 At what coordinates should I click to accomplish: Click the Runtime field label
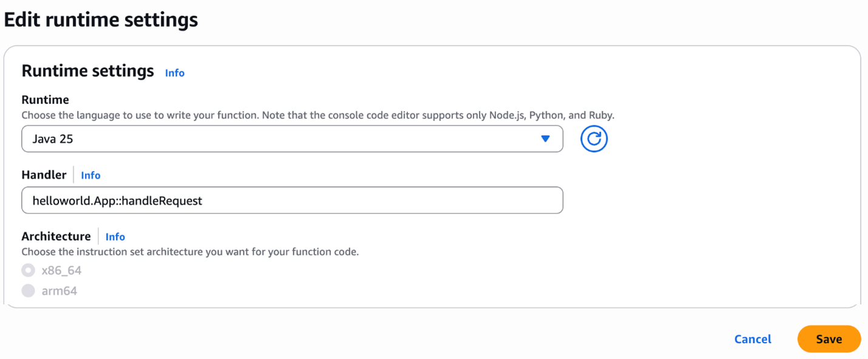point(46,99)
